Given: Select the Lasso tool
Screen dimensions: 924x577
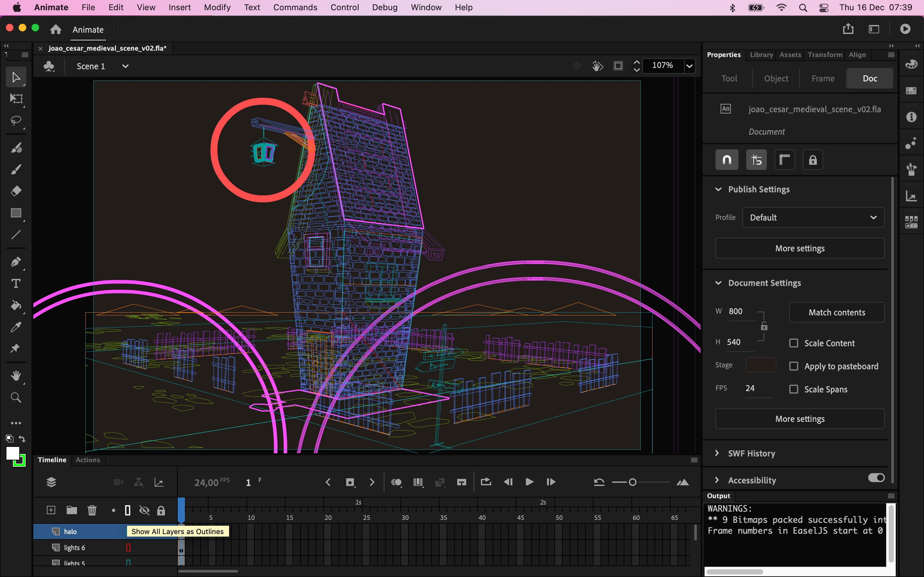Looking at the screenshot, I should coord(16,121).
